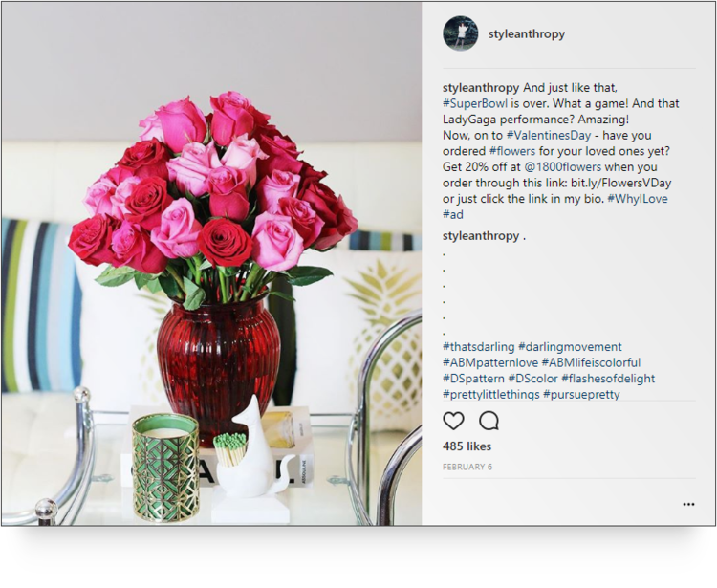
Task: Open styleanthropy username in the header
Action: [527, 33]
